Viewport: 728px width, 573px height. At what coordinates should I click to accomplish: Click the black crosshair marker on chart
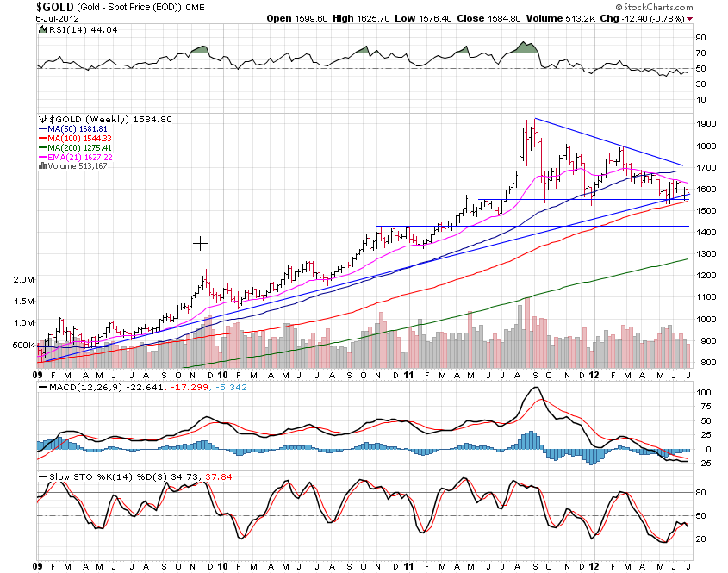(200, 244)
